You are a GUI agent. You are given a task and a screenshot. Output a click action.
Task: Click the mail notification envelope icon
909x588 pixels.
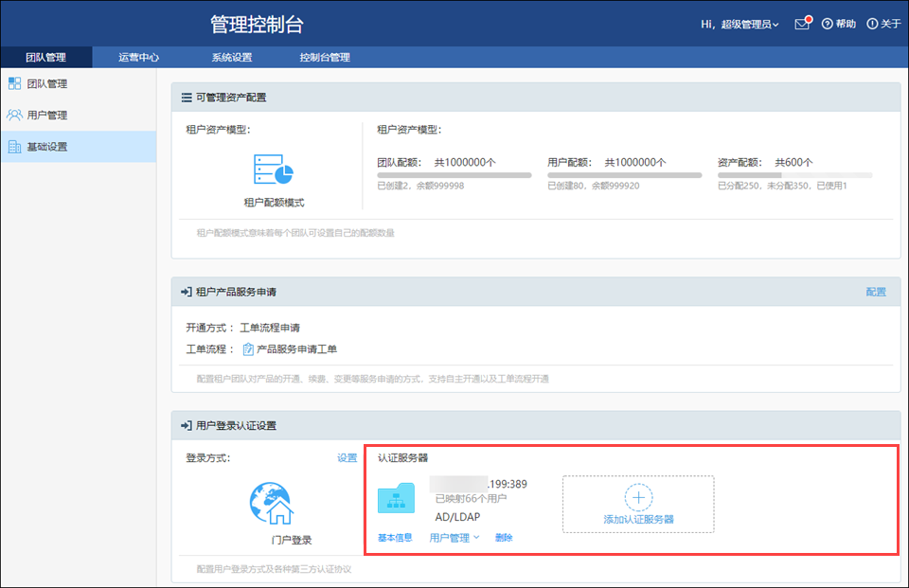point(802,24)
